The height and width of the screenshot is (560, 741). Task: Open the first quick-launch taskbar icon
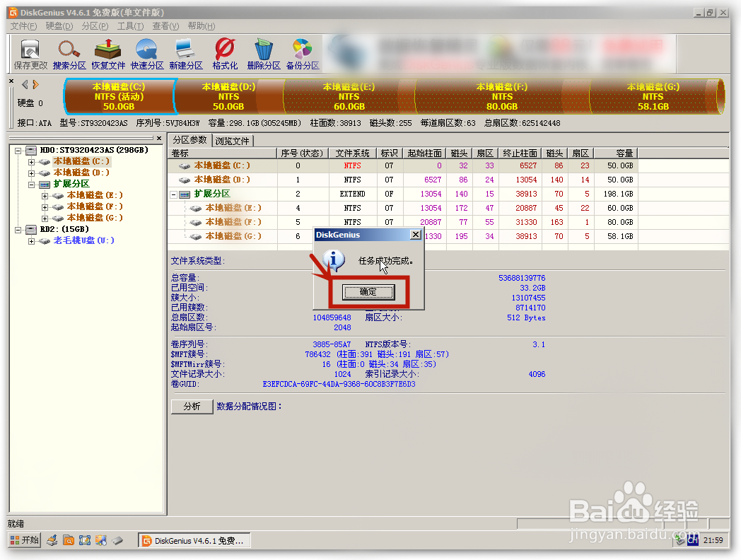click(x=52, y=540)
